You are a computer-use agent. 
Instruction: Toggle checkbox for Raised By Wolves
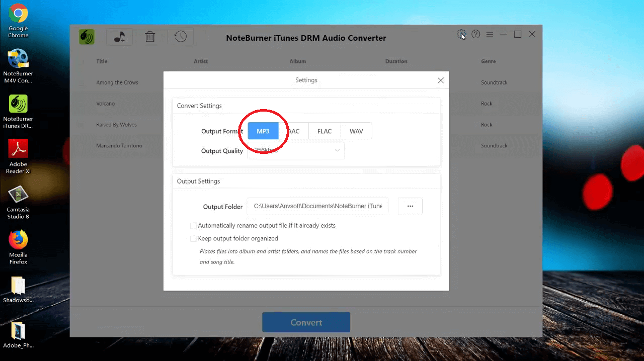click(x=81, y=125)
